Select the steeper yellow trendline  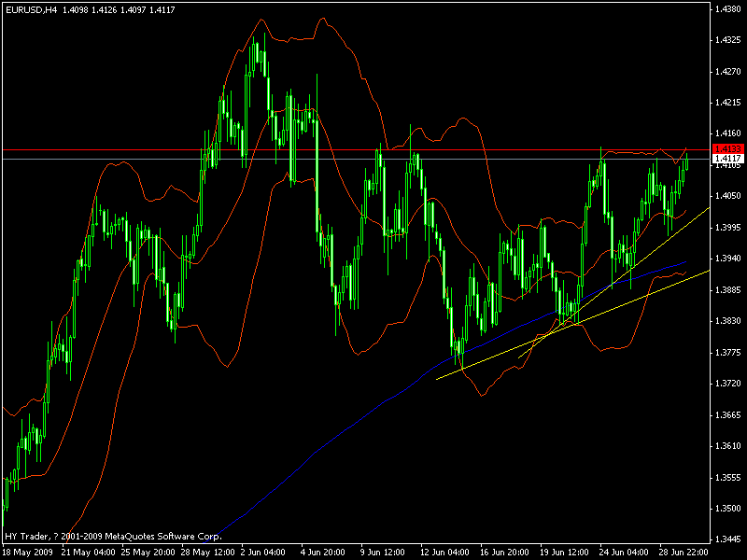[x=614, y=282]
